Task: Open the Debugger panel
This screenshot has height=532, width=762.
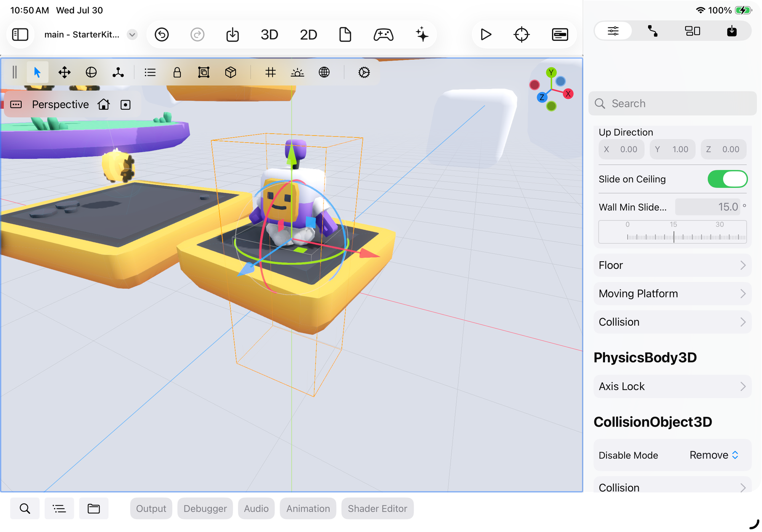Action: [x=205, y=508]
